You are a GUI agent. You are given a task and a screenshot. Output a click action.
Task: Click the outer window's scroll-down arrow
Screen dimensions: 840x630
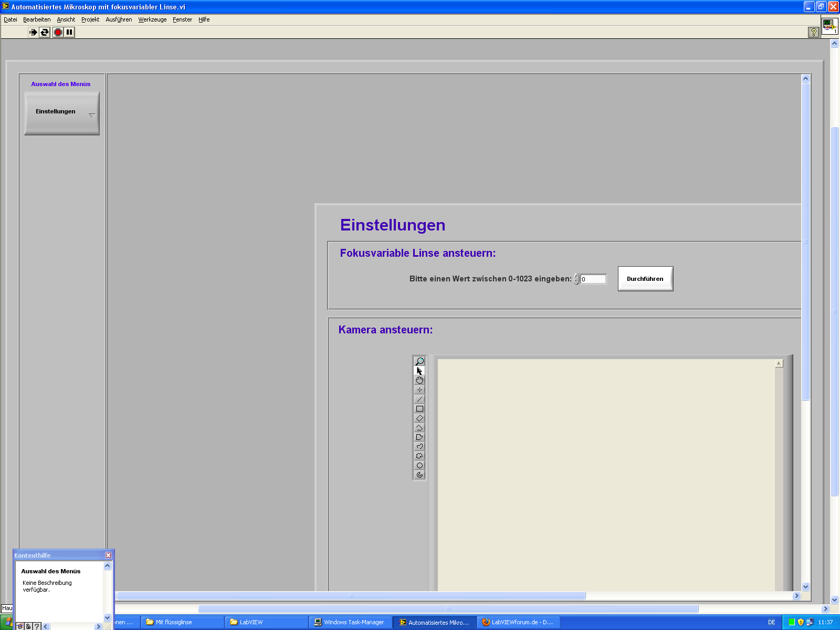(x=835, y=600)
